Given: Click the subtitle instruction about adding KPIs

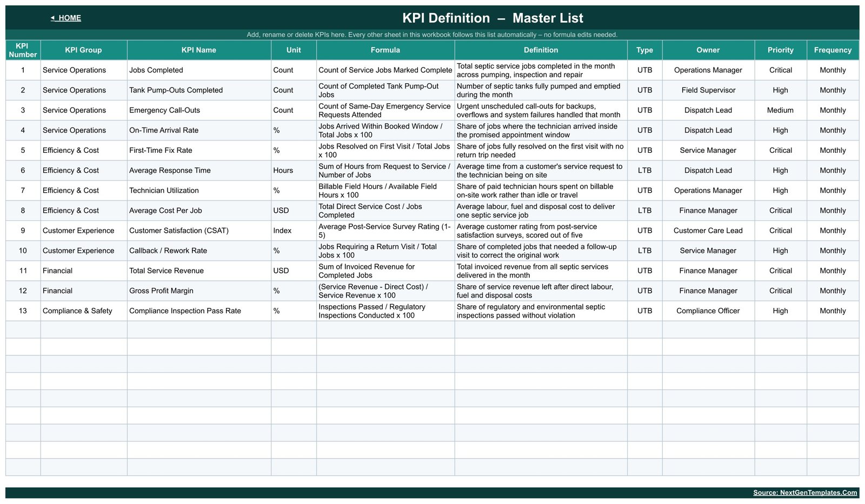Looking at the screenshot, I should coord(432,35).
